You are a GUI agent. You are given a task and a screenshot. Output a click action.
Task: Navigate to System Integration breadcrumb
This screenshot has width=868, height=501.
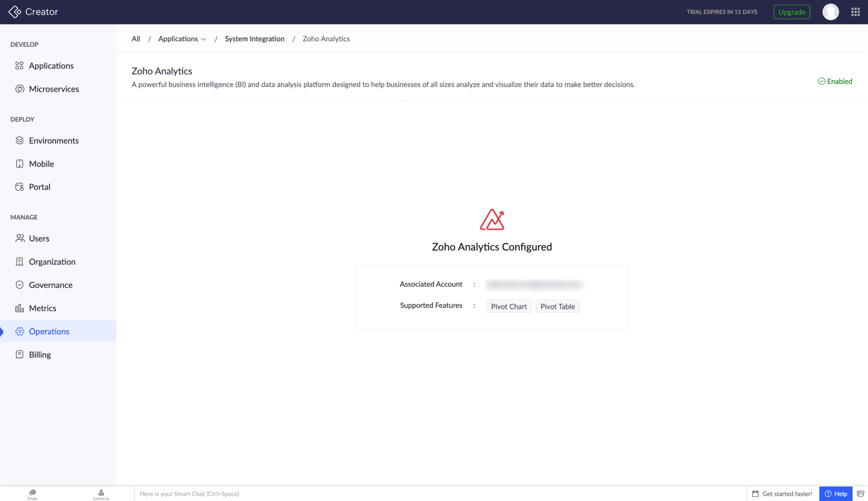[255, 39]
